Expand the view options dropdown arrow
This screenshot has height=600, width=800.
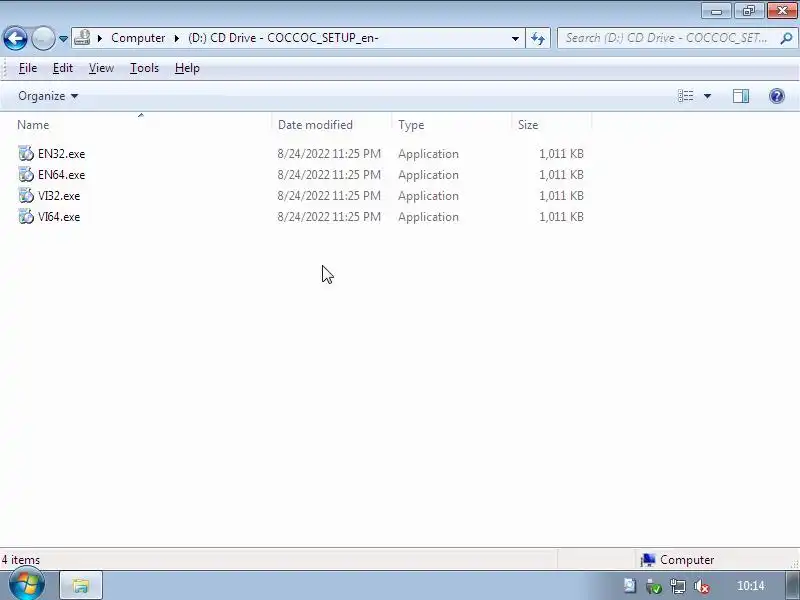[707, 96]
